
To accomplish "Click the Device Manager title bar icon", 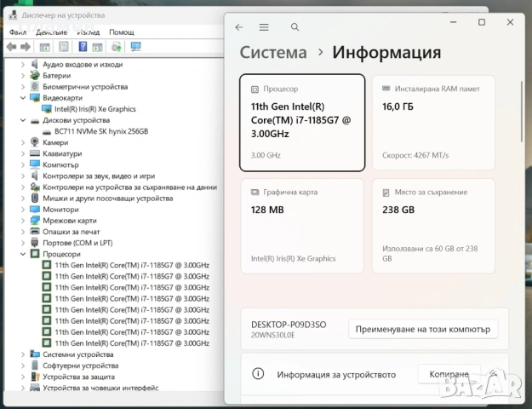I will click(13, 15).
